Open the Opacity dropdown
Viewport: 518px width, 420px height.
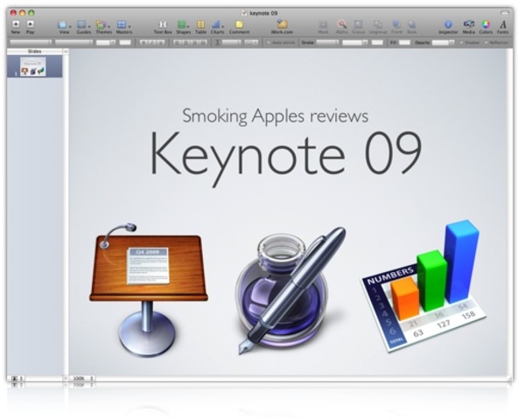click(443, 42)
